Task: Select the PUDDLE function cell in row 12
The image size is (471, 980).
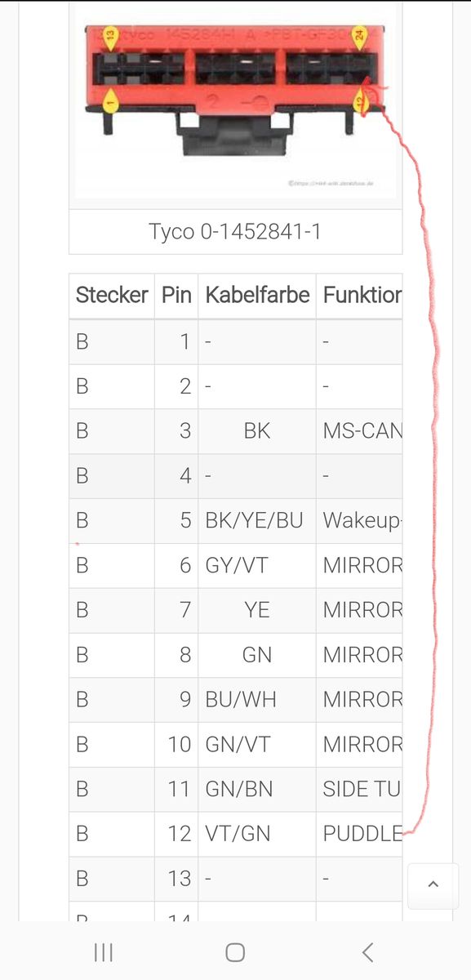Action: pyautogui.click(x=359, y=834)
